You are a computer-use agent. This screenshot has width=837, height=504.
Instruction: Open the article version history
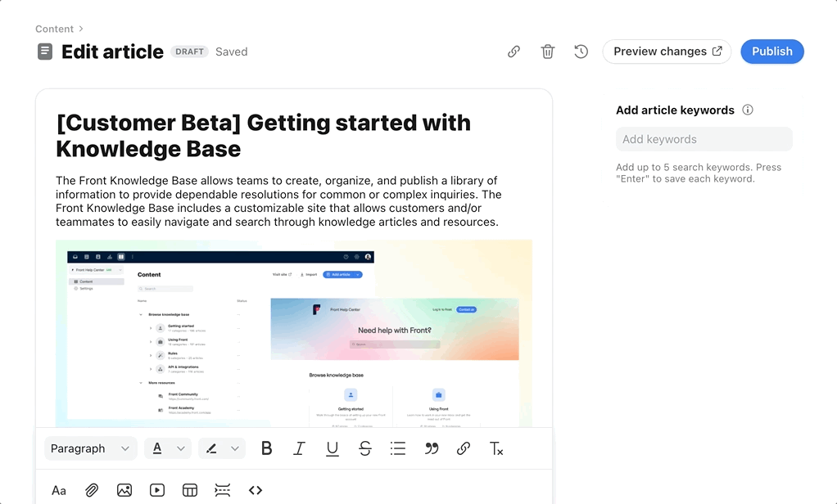click(x=581, y=51)
